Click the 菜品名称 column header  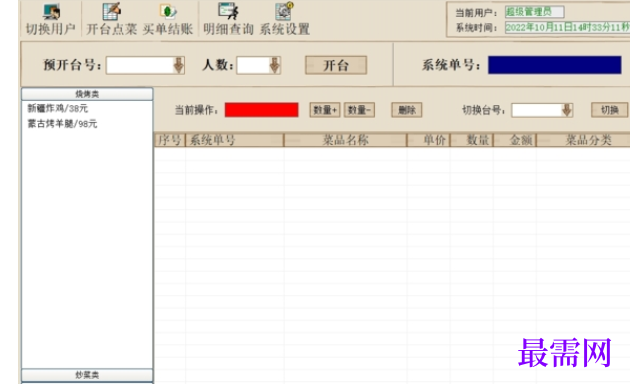coord(346,140)
